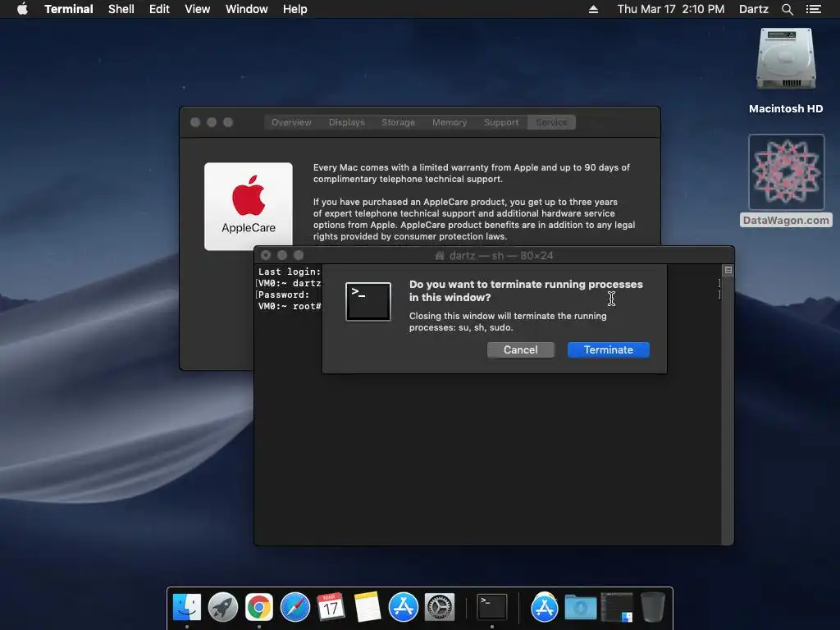Open Launchpad rocket icon in Dock

tap(223, 607)
